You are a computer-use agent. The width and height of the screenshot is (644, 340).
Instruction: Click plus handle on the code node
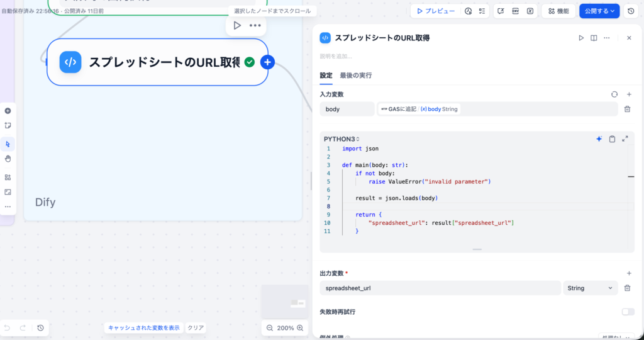coord(267,62)
